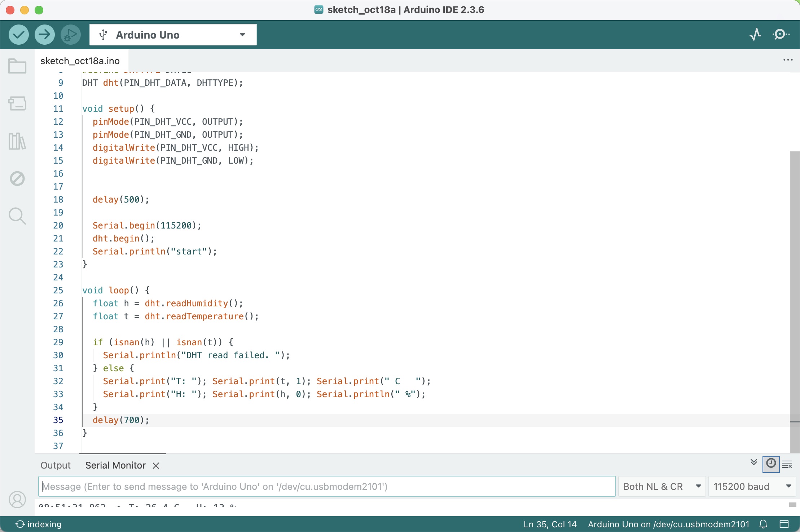The height and width of the screenshot is (532, 800).
Task: Select the sketch_oct18a.ino editor tab
Action: coord(80,61)
